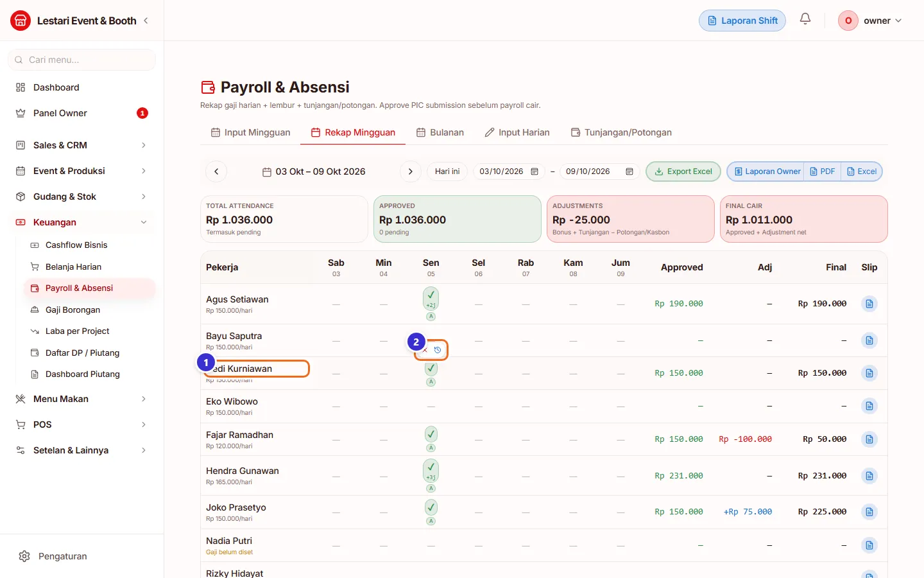The height and width of the screenshot is (578, 924).
Task: Click the Export Excel button
Action: click(x=683, y=171)
